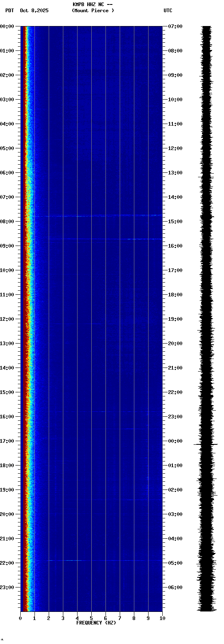This screenshot has width=224, height=644.
Task: Click the 22:00 PDT time label
Action: [7, 563]
